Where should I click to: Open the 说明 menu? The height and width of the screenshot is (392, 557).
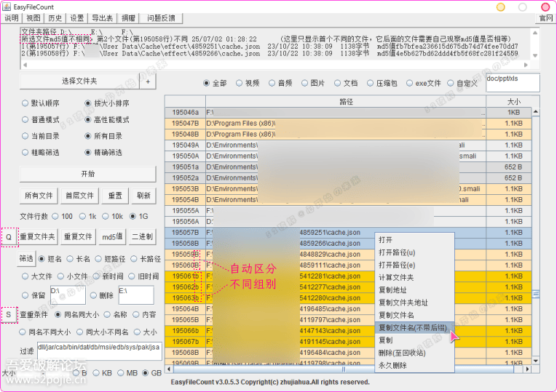(12, 18)
